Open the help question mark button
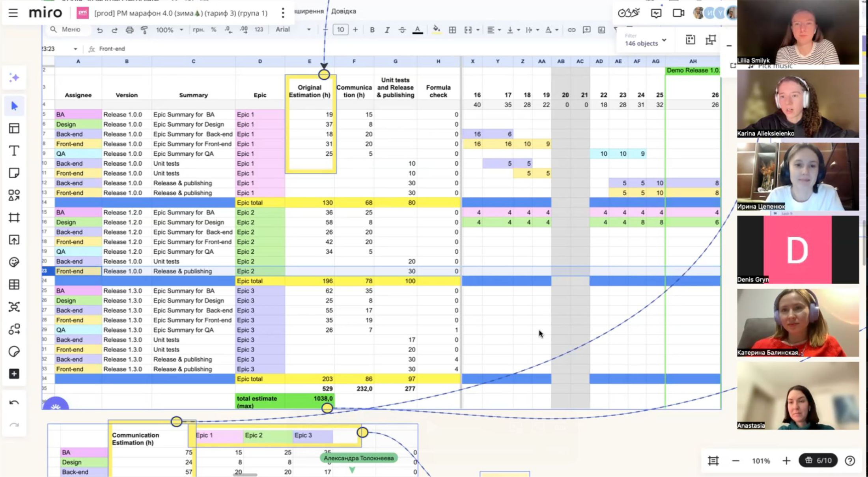868x477 pixels. pyautogui.click(x=850, y=460)
